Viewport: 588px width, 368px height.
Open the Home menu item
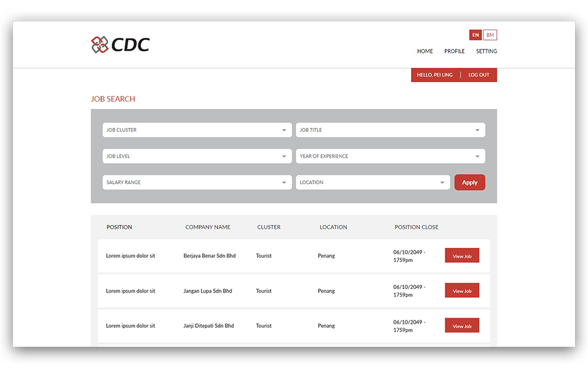(425, 51)
